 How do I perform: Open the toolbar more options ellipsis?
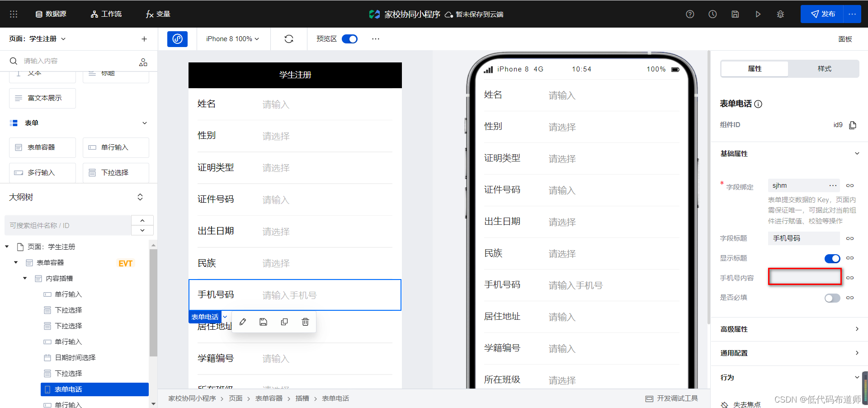[376, 39]
